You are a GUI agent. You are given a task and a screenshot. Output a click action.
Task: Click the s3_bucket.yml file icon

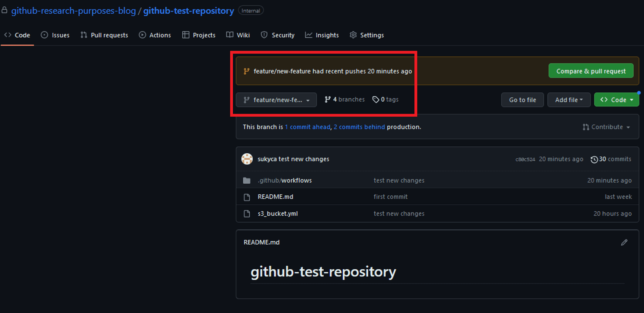click(x=247, y=214)
